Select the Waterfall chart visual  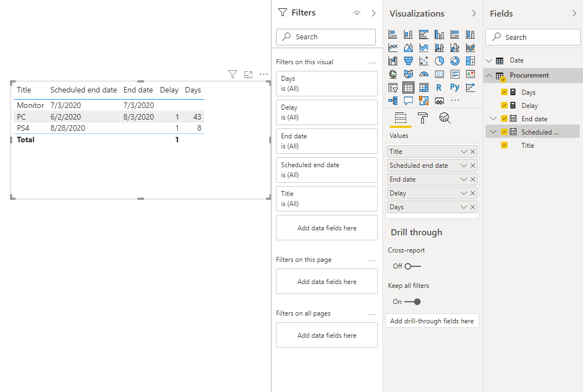tap(392, 61)
